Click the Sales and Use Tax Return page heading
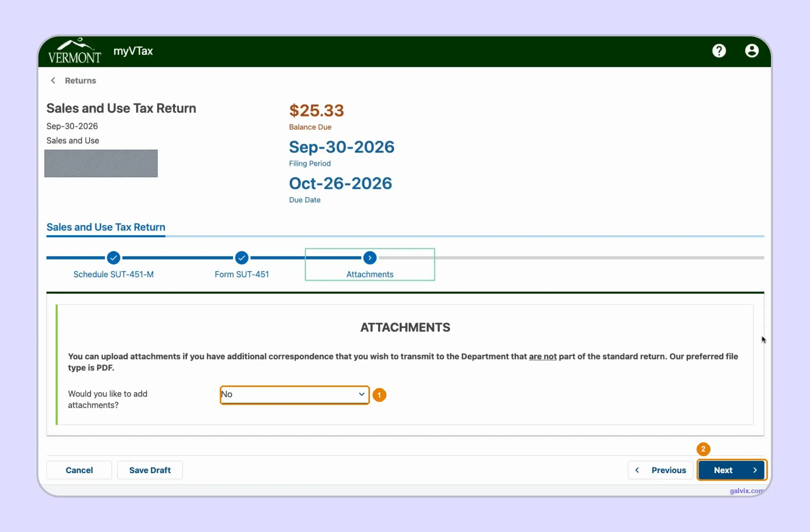 point(121,108)
